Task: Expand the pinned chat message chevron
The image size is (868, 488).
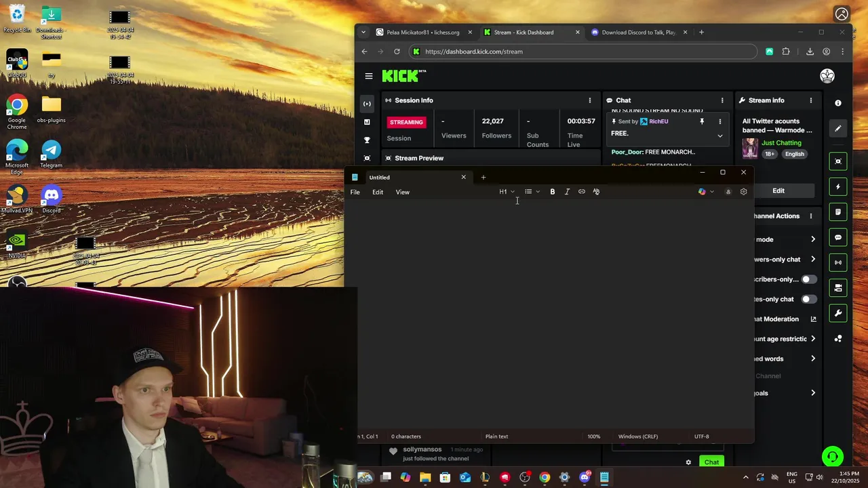Action: click(x=720, y=136)
